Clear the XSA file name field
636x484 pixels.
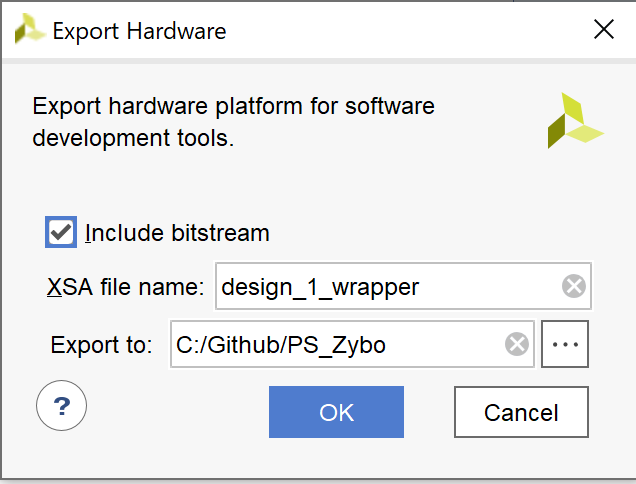[x=574, y=286]
